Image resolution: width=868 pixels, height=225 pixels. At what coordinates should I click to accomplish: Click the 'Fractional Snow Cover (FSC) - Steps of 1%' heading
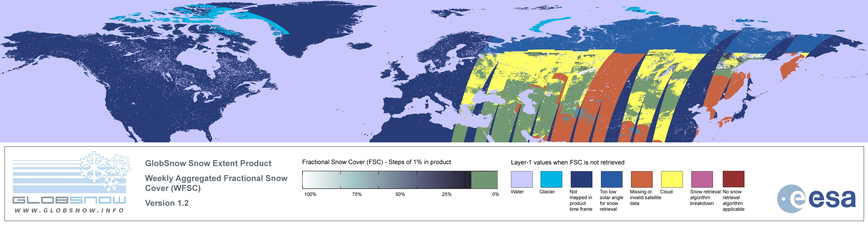[376, 162]
